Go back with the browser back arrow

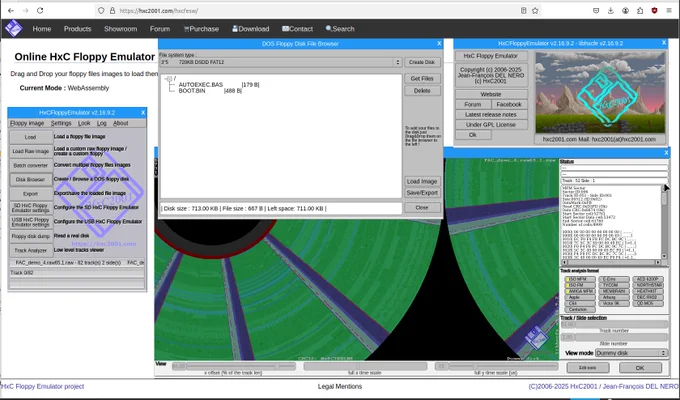pos(11,10)
